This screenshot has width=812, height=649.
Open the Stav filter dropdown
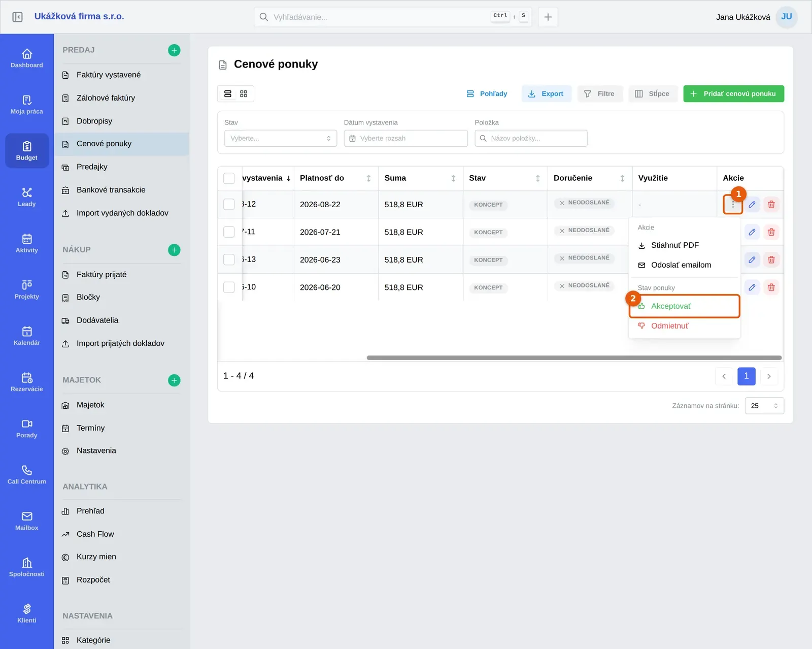click(281, 138)
